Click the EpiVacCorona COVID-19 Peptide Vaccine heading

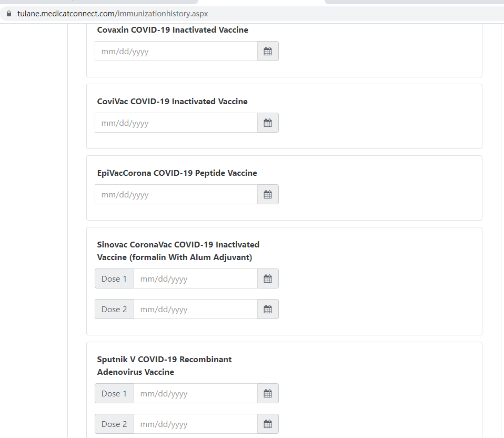click(x=177, y=173)
